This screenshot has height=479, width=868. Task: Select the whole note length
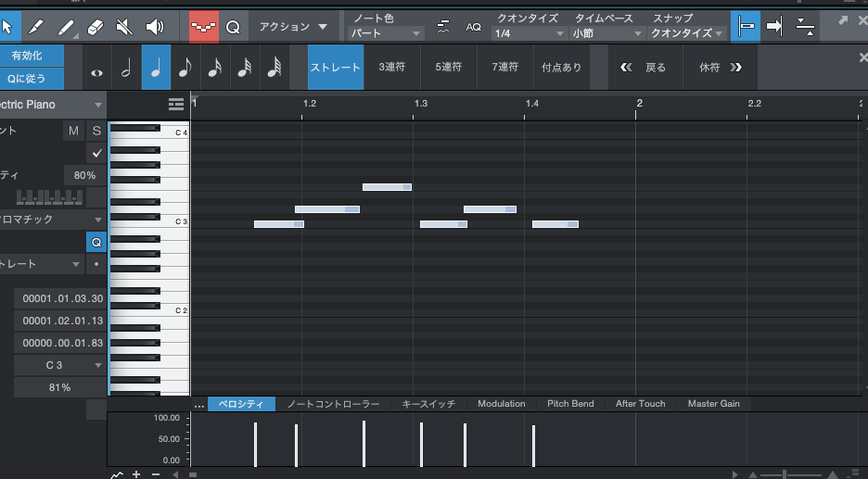click(x=96, y=68)
